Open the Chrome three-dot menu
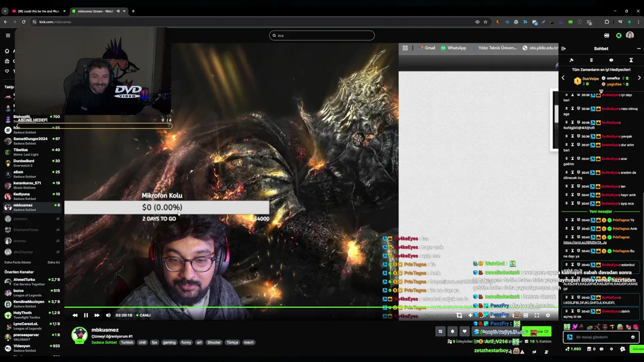The height and width of the screenshot is (362, 644). tap(638, 22)
